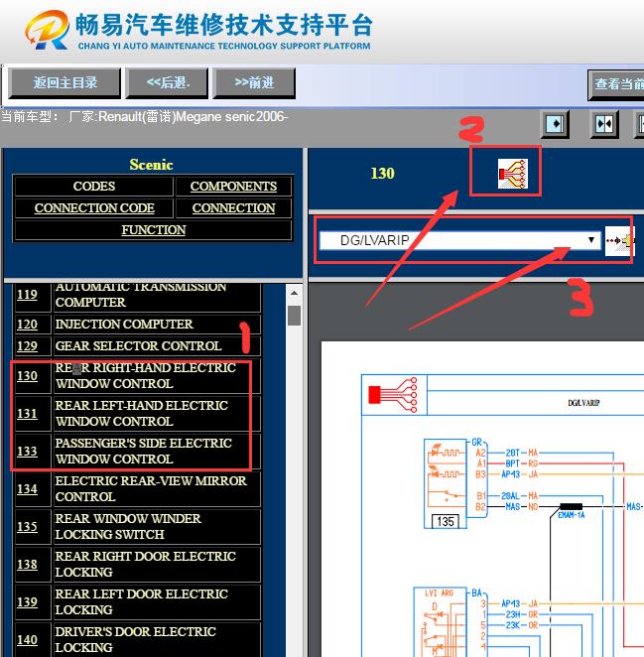644x657 pixels.
Task: Click the Scenic heading
Action: (x=151, y=165)
